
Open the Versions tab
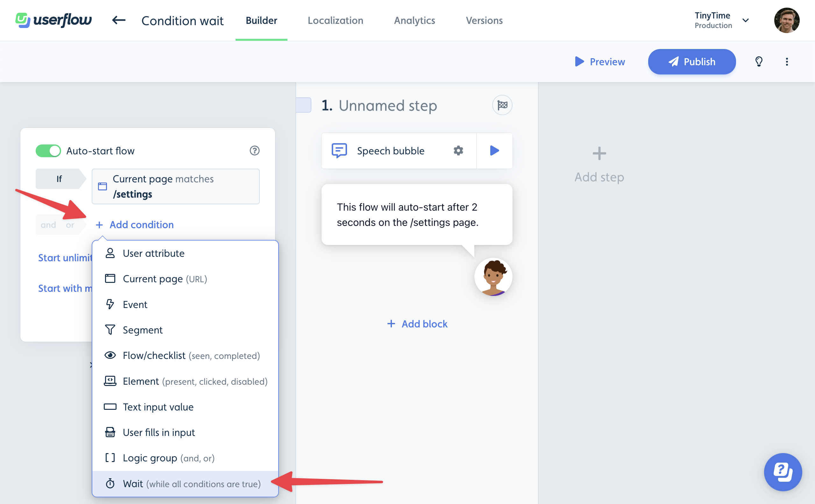(x=484, y=20)
